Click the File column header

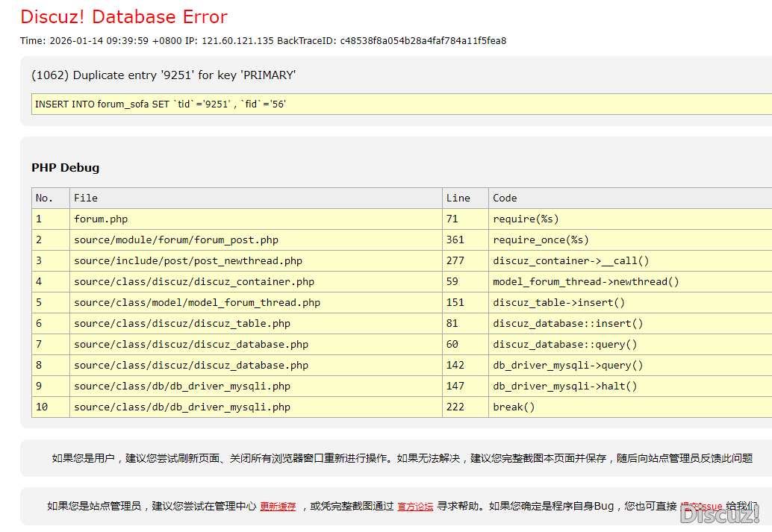86,198
